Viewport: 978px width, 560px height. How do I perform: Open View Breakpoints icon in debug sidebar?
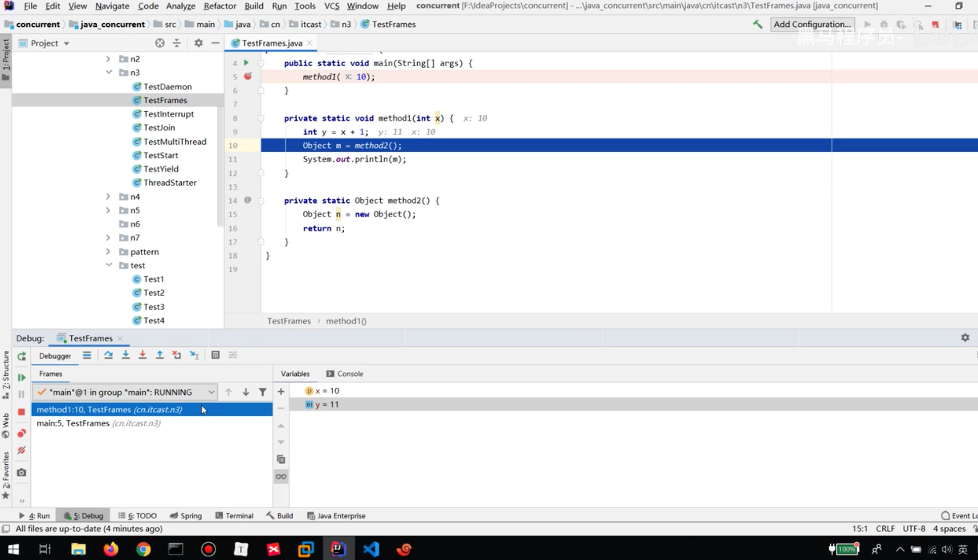(21, 434)
